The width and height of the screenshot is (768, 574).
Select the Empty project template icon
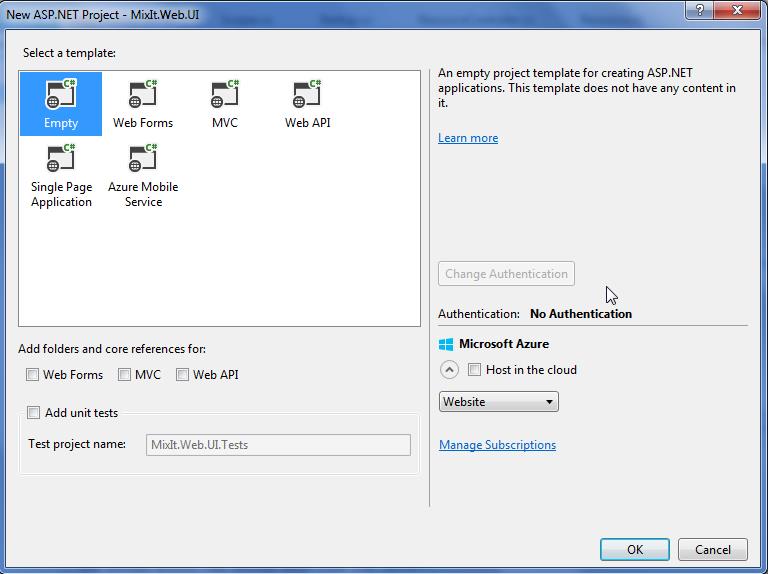[x=61, y=95]
